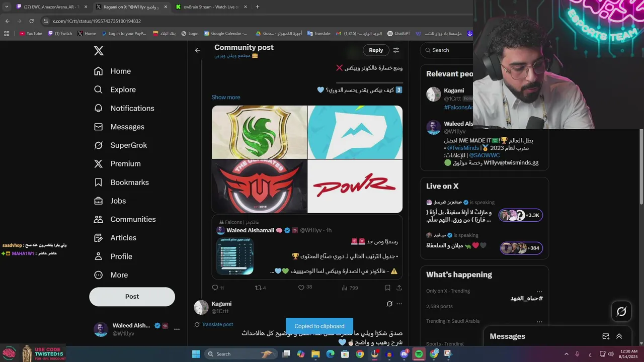644x362 pixels.
Task: Open the POWR logo image
Action: 355,186
